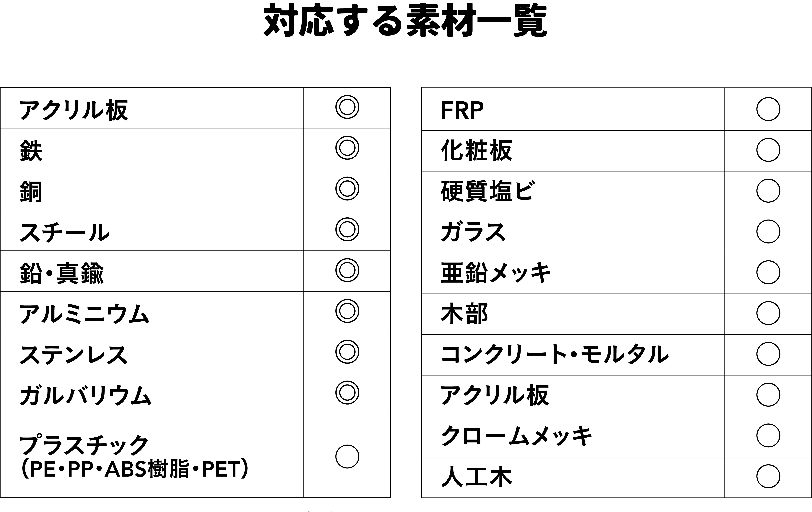Screen dimensions: 812x512
Task: Select the 硬質塩ビ row label
Action: (487, 191)
